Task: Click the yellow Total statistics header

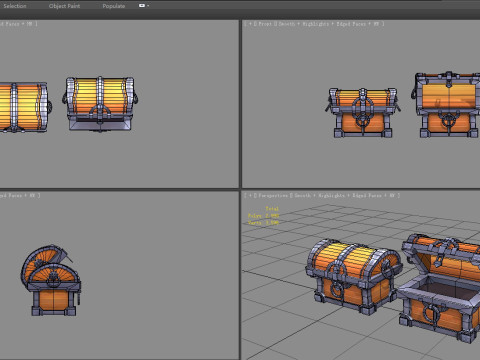Action: coord(272,209)
